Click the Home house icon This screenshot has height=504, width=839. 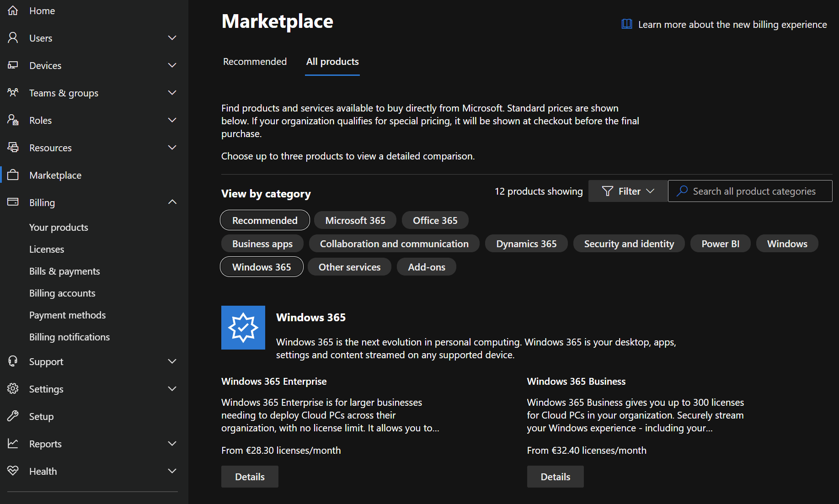pyautogui.click(x=13, y=11)
